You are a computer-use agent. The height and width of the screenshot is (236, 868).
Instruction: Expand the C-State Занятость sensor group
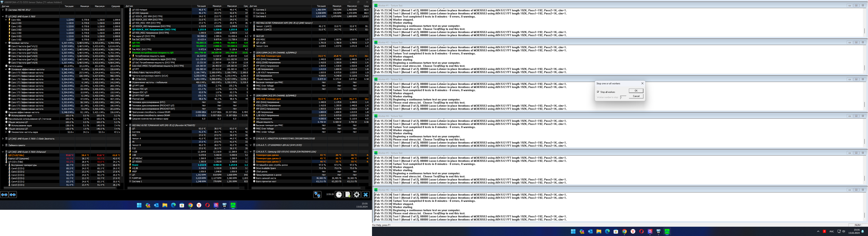[x=3, y=139]
